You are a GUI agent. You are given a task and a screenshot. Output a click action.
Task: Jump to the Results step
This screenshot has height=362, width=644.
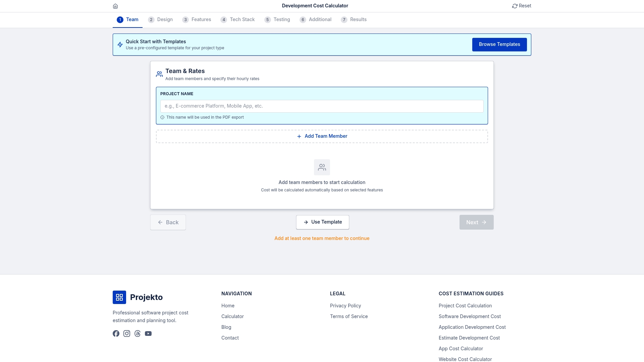354,19
